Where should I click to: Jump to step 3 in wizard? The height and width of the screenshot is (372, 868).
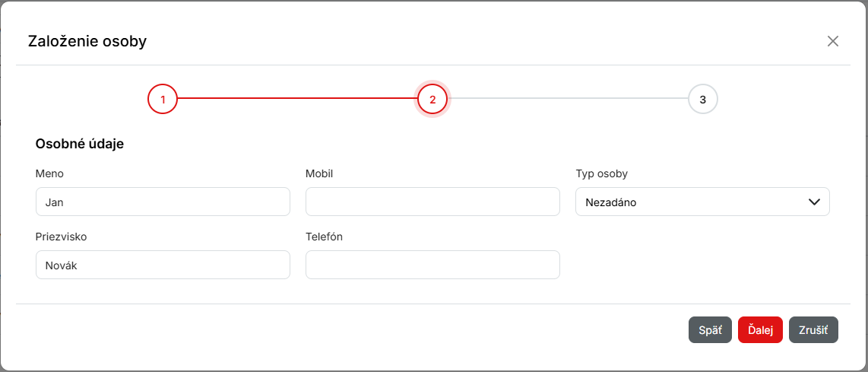tap(702, 99)
